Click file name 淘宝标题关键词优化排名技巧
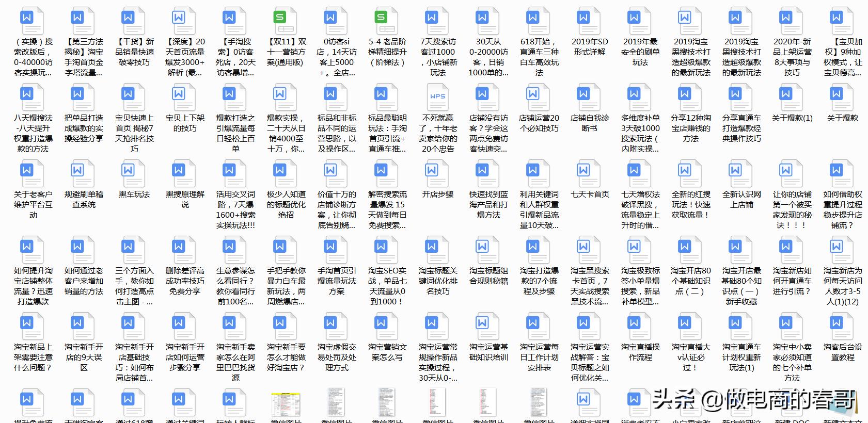868x423 pixels. (x=438, y=281)
